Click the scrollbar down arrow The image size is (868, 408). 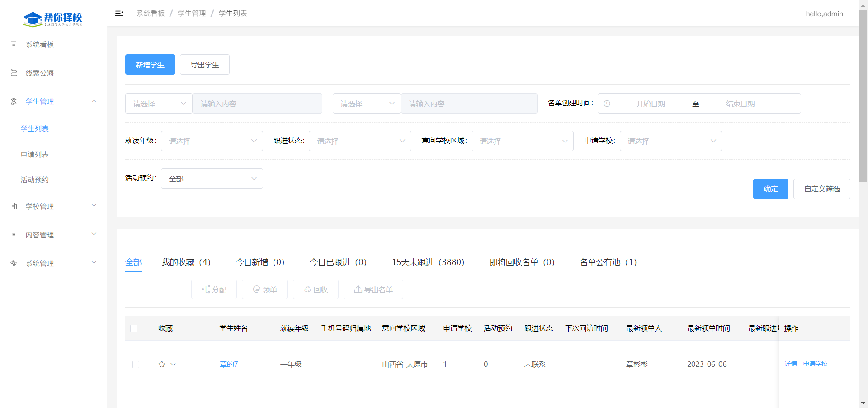coord(863,403)
